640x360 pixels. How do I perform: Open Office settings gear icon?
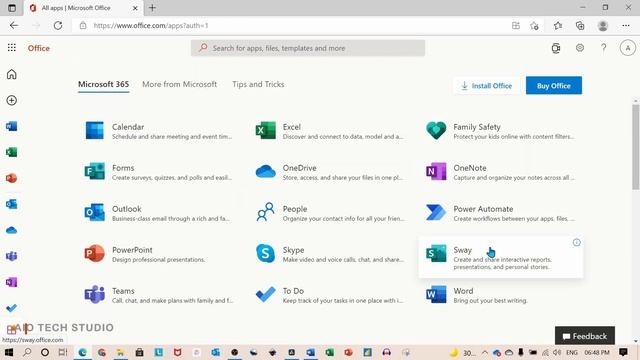pyautogui.click(x=580, y=48)
